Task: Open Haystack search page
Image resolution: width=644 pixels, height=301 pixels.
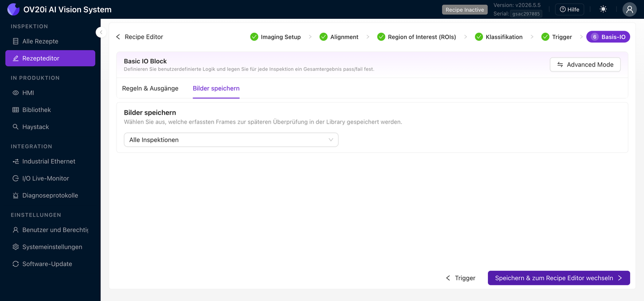Action: point(50,127)
